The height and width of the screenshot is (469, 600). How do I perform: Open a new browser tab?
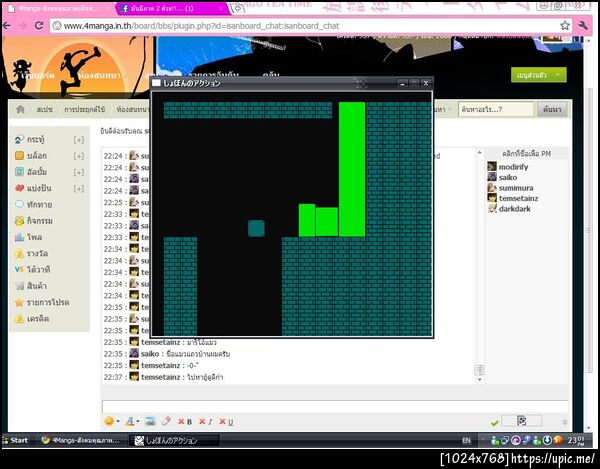tap(238, 8)
